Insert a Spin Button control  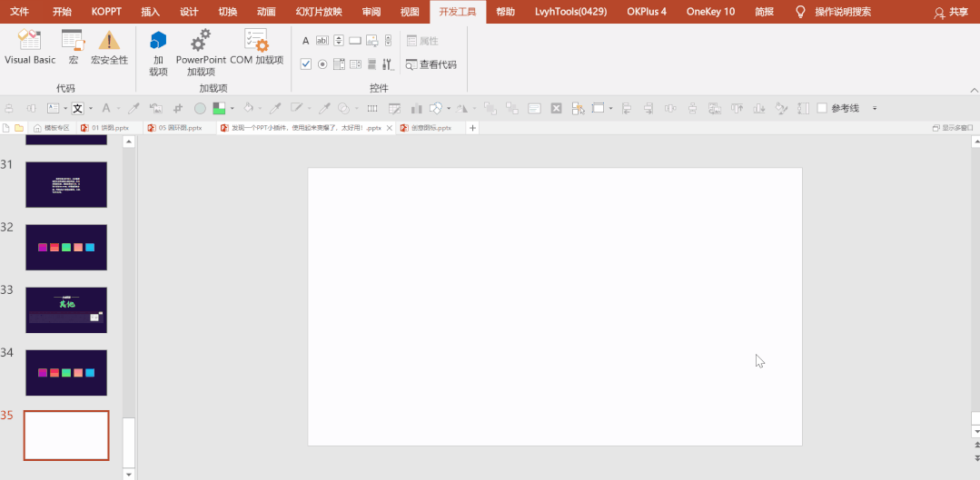point(339,41)
